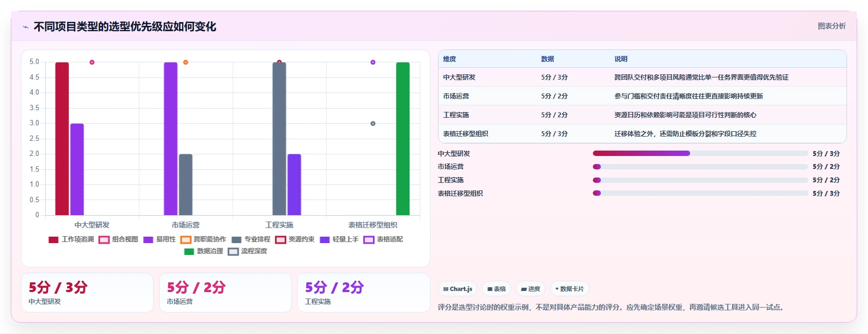Select the 表格 tag chip
Screen dimensions: 868x334
496,289
